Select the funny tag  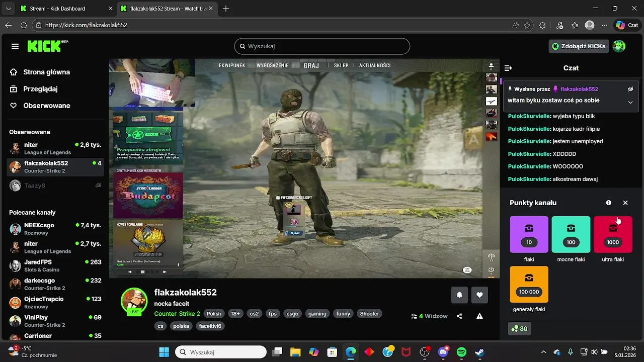pyautogui.click(x=343, y=314)
